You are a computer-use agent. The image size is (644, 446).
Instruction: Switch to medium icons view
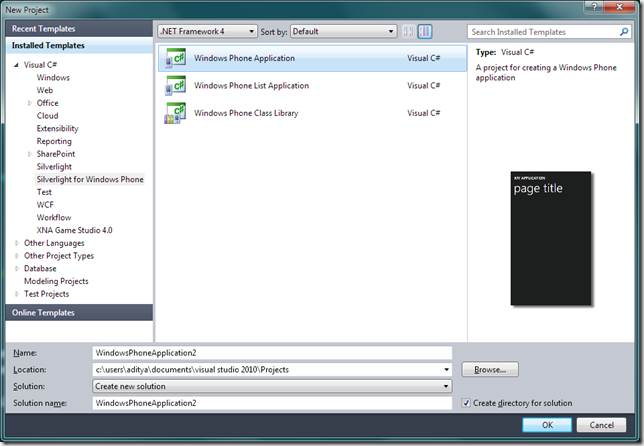tap(425, 32)
